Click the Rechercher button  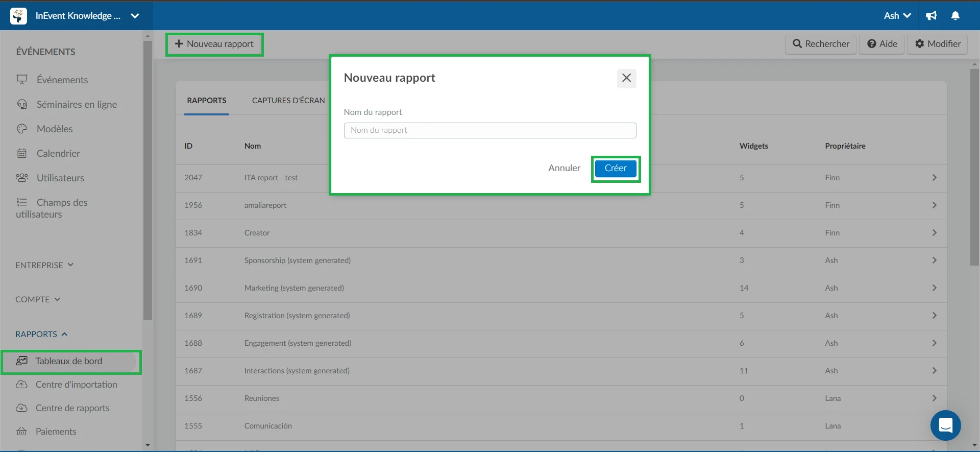click(821, 44)
